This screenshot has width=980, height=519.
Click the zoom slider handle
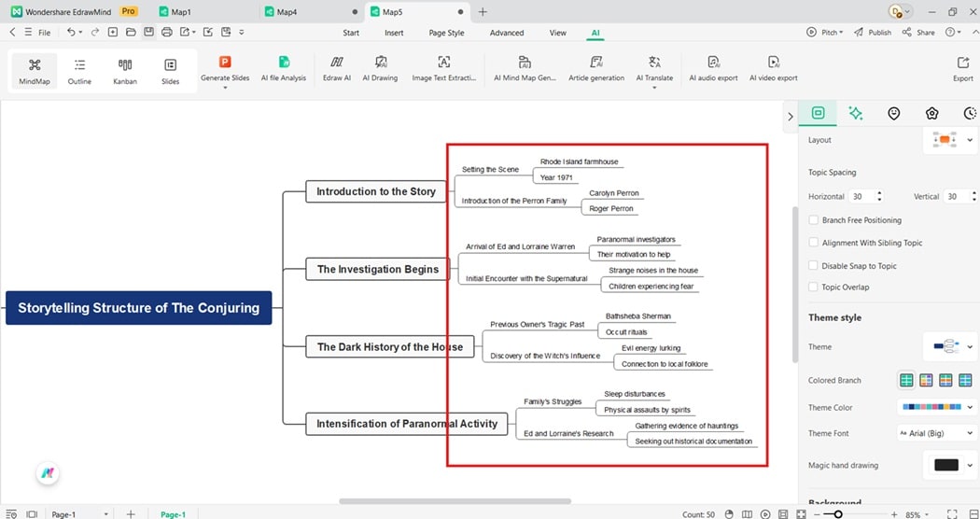pos(837,514)
